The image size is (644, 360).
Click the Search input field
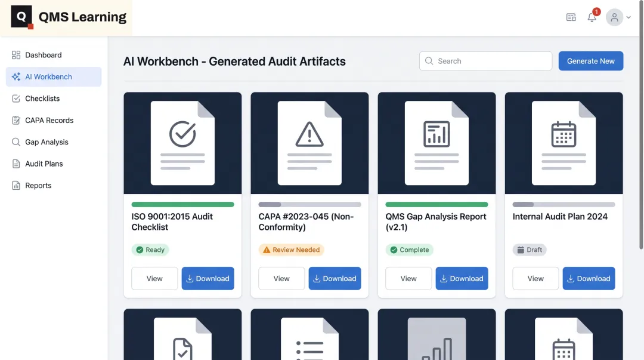pyautogui.click(x=485, y=61)
